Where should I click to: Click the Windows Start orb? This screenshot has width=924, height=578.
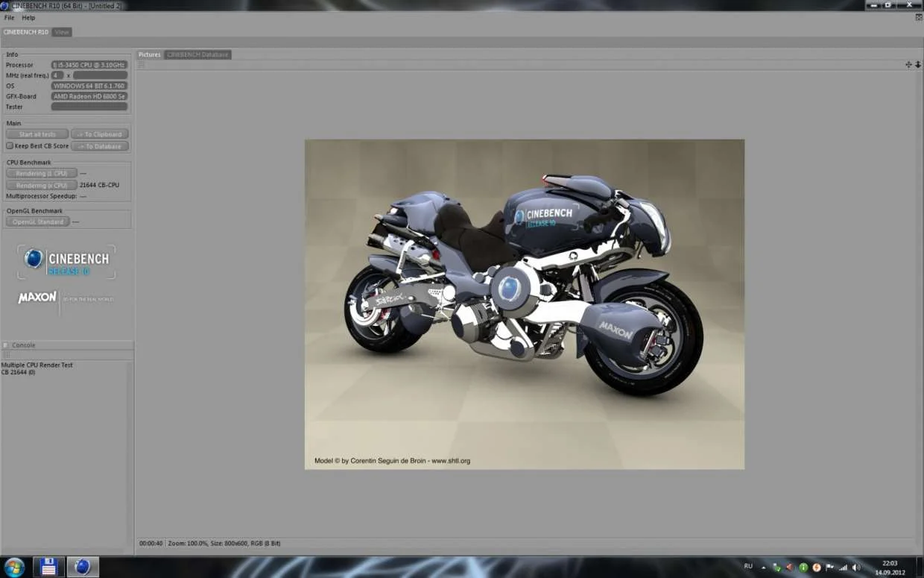[14, 567]
